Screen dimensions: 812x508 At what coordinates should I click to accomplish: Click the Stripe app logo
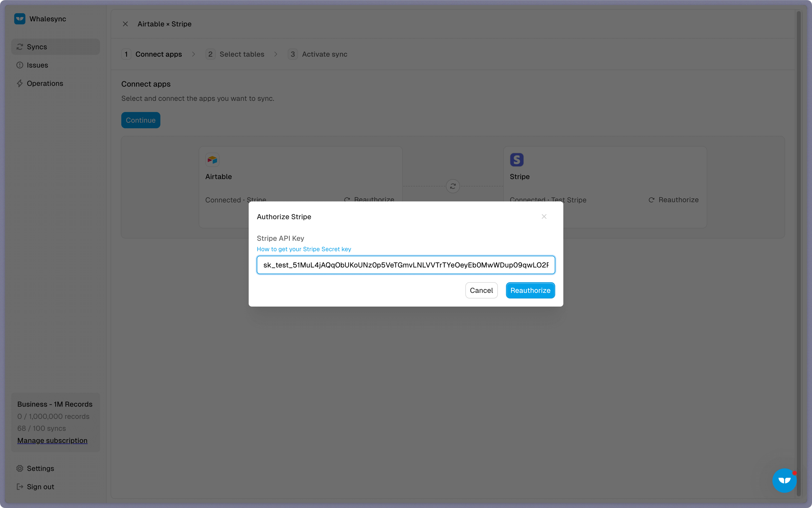[x=517, y=160]
